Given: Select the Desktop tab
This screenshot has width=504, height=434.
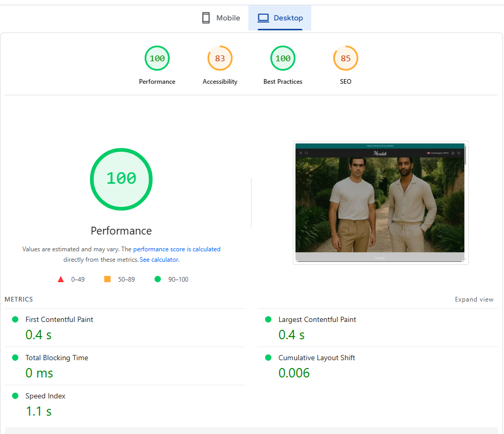Looking at the screenshot, I should (280, 18).
